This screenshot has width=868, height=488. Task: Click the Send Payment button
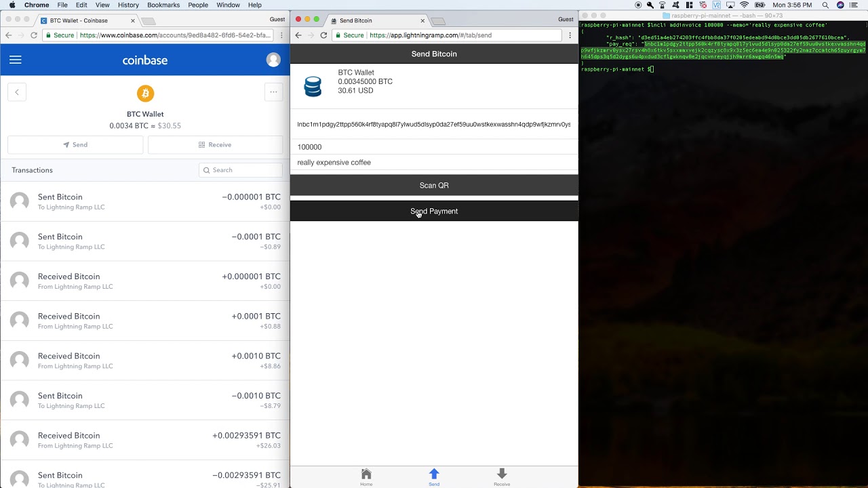click(434, 211)
